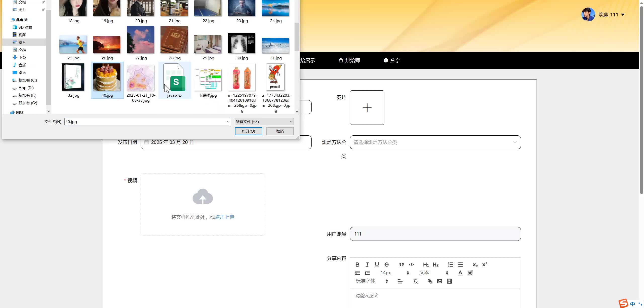Expand the 烘焙方法分类 select dropdown
644x308 pixels.
point(435,142)
